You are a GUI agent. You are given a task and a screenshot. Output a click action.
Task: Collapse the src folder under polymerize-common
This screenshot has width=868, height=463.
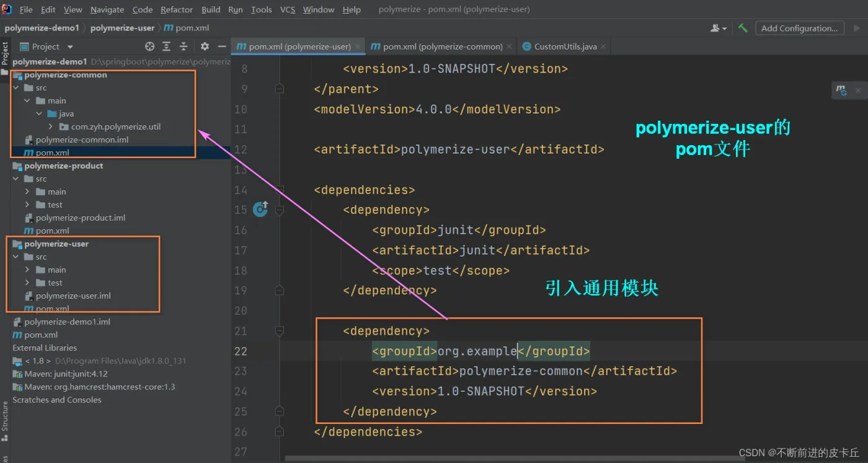pyautogui.click(x=16, y=88)
